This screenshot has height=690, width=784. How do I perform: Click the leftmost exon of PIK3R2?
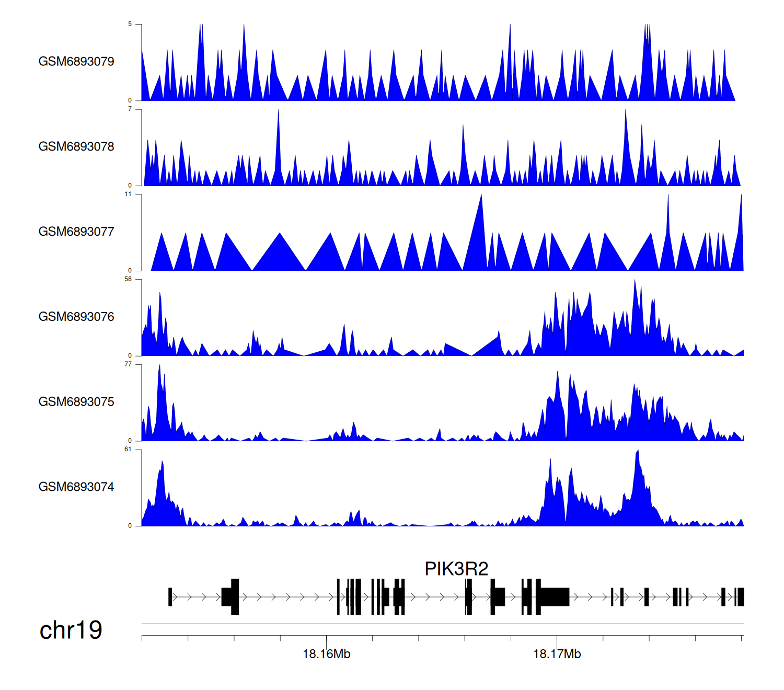(x=170, y=597)
